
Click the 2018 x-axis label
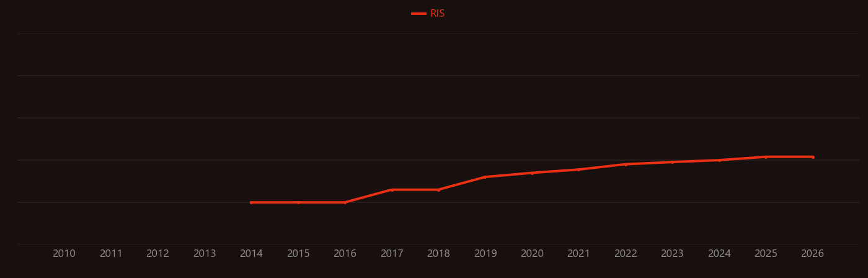pos(438,254)
